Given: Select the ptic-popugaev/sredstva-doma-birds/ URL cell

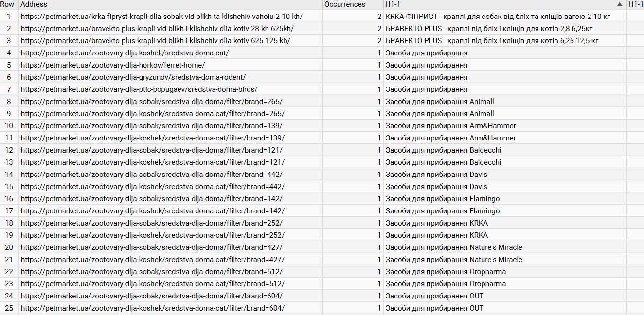Looking at the screenshot, I should tap(170, 89).
